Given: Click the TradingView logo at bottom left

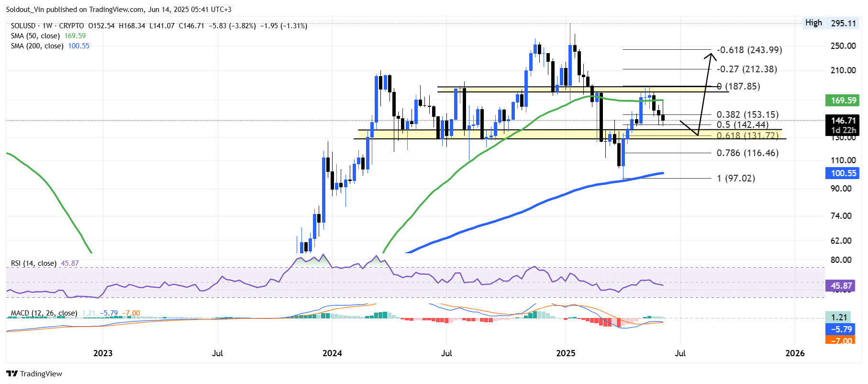Looking at the screenshot, I should (x=34, y=373).
